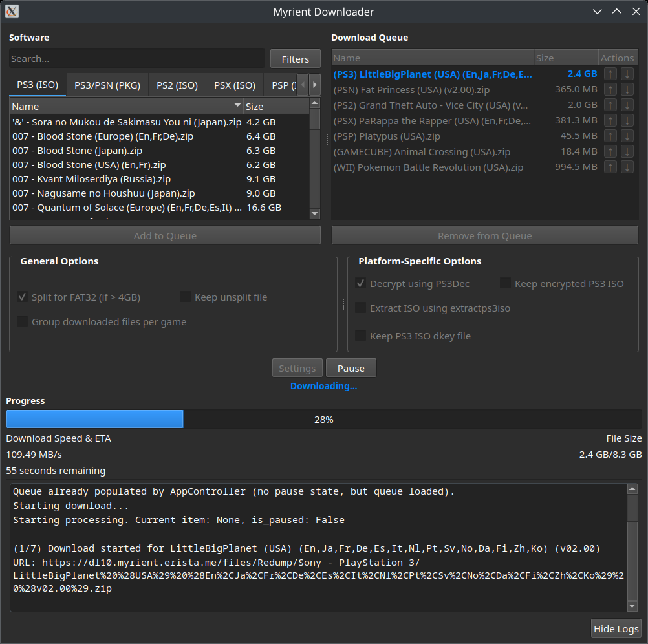Move Fat Princess up in queue

610,89
